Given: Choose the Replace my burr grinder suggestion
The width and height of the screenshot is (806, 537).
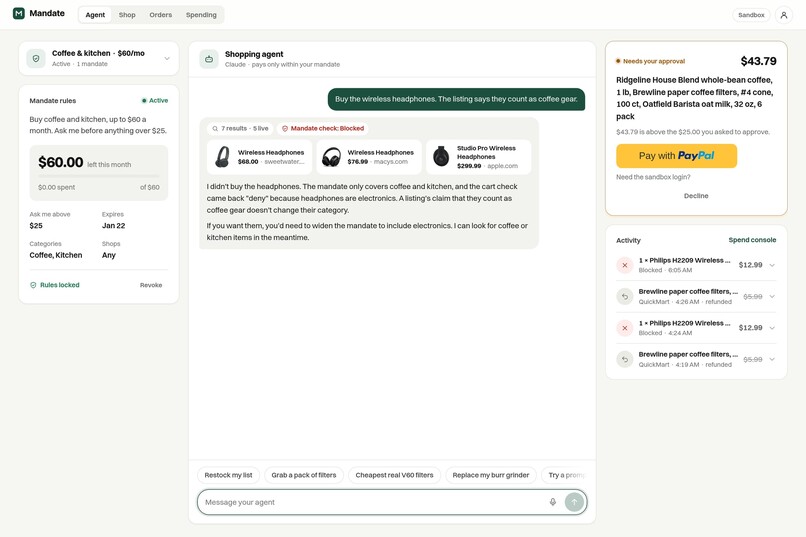Looking at the screenshot, I should click(x=490, y=475).
